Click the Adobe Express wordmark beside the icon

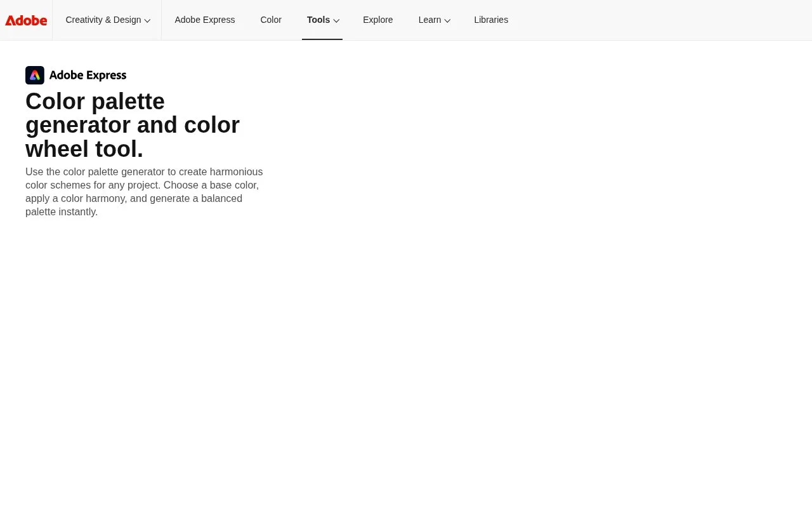(88, 76)
